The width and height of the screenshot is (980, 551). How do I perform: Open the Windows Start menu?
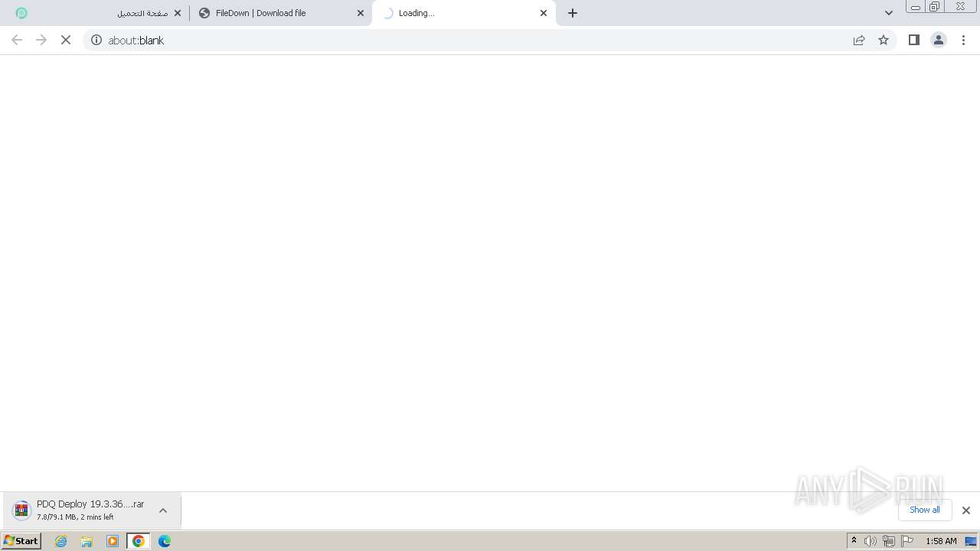pyautogui.click(x=21, y=541)
